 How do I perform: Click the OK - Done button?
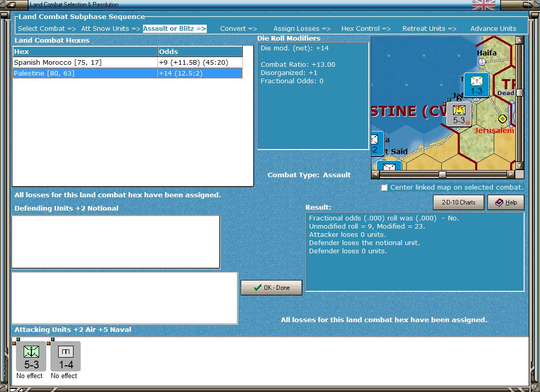coord(272,287)
